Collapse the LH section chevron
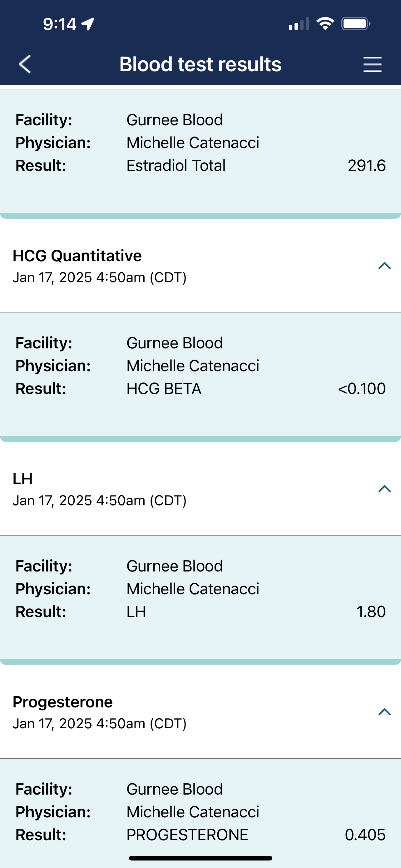401x868 pixels. (x=384, y=489)
